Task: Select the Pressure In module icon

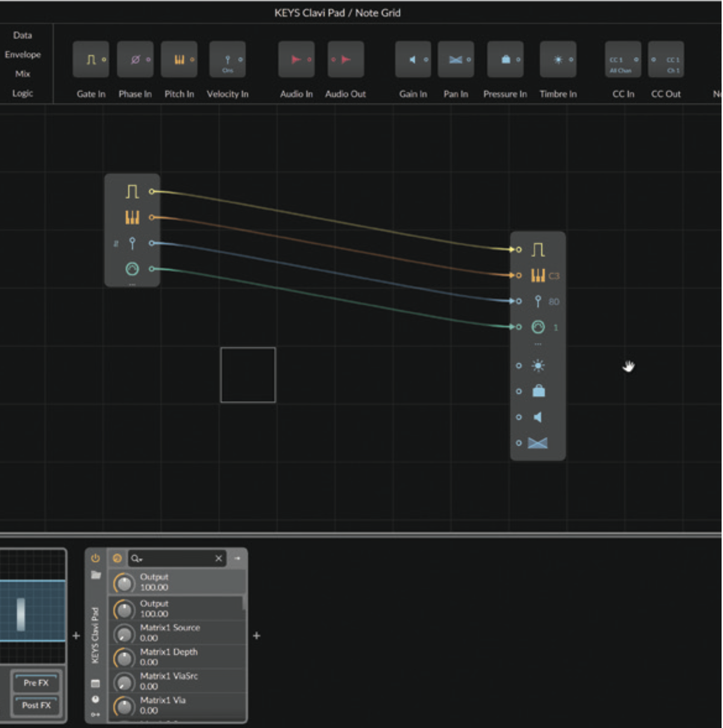Action: click(505, 59)
